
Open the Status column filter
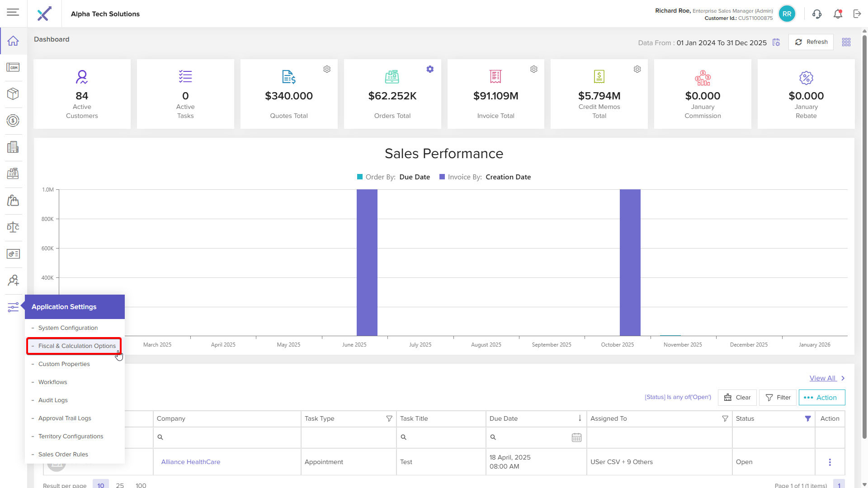point(808,419)
